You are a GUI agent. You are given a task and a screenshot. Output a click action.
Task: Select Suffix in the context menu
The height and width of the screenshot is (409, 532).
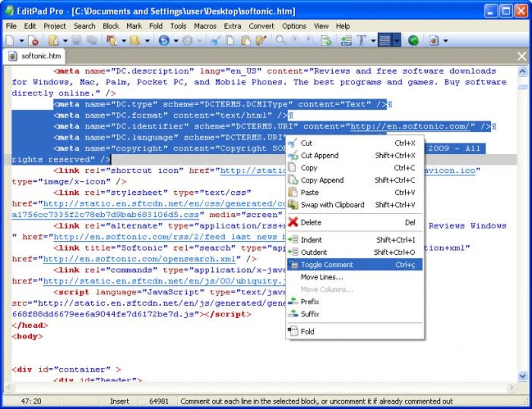click(x=355, y=314)
